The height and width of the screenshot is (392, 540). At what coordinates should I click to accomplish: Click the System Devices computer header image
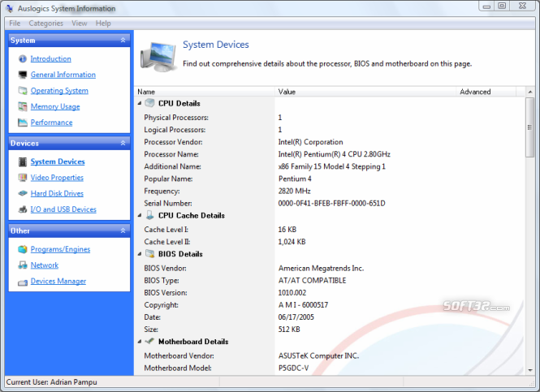pos(158,56)
